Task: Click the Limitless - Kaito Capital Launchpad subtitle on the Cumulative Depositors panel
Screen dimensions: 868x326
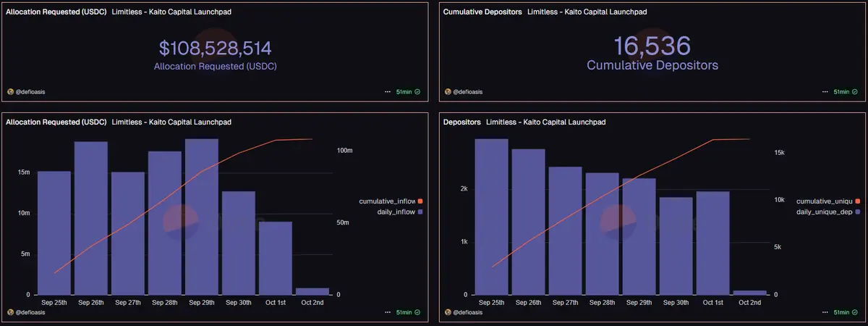Action: (x=587, y=12)
